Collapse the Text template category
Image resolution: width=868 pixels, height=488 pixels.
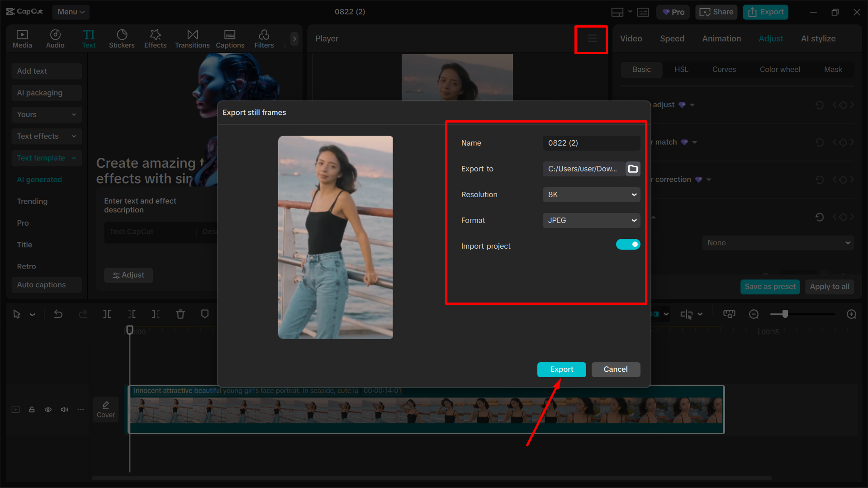pos(47,158)
